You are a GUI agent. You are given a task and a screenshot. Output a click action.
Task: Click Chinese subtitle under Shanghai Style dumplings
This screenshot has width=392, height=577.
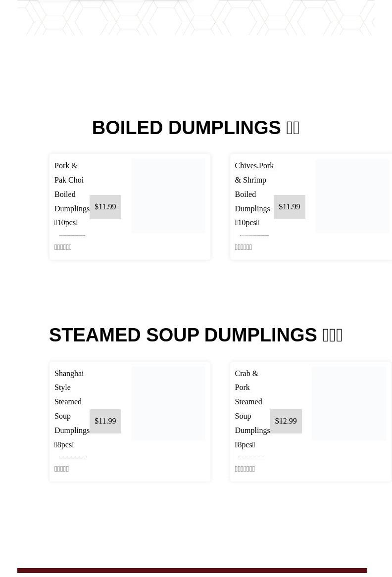[x=61, y=469]
